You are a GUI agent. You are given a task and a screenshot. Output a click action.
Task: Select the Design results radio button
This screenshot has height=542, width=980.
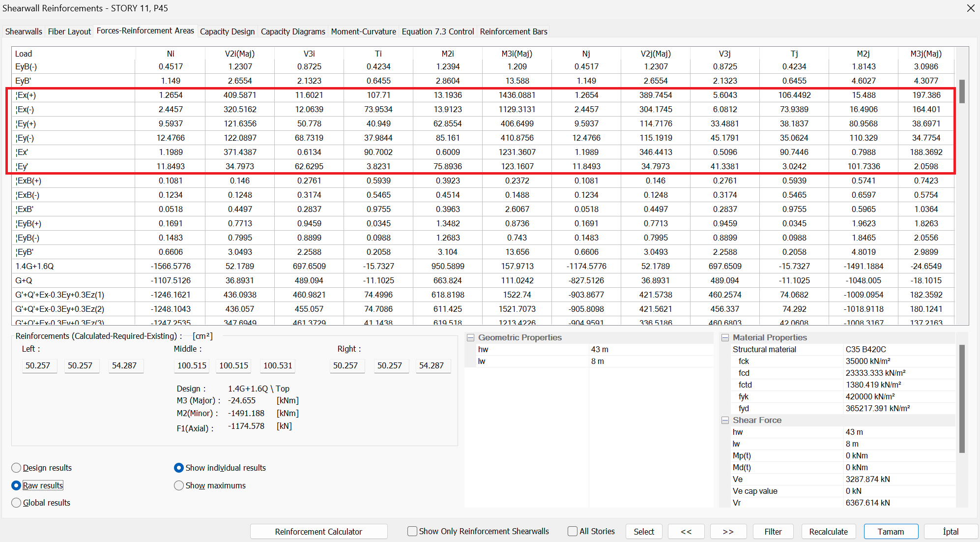click(x=17, y=468)
